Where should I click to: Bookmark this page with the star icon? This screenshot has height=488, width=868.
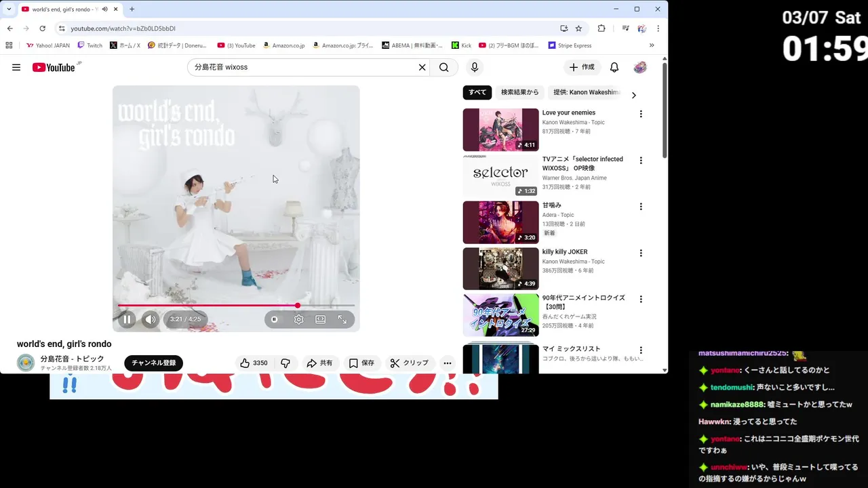point(578,28)
